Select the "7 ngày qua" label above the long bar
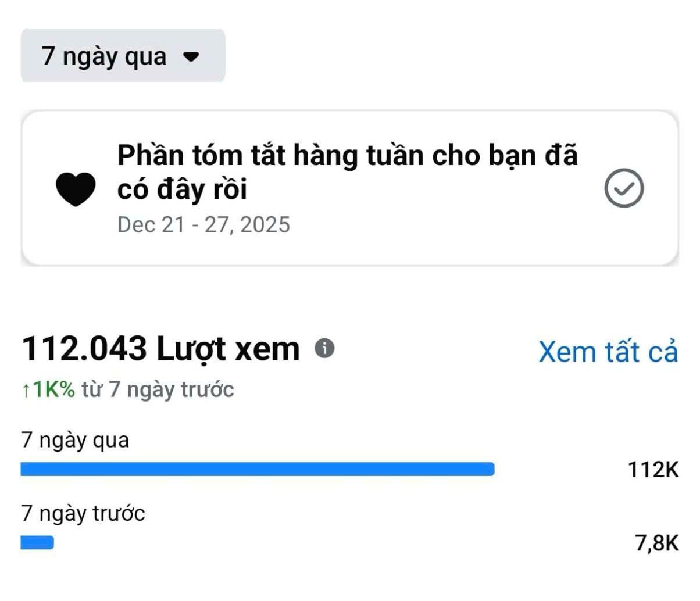Screen dimensions: 700x601 point(75,440)
